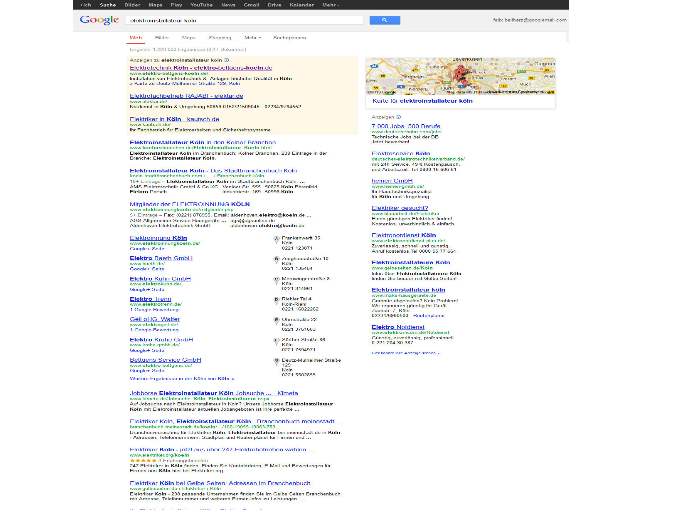Open Karte für elektroinstallateur köln link

(x=422, y=101)
